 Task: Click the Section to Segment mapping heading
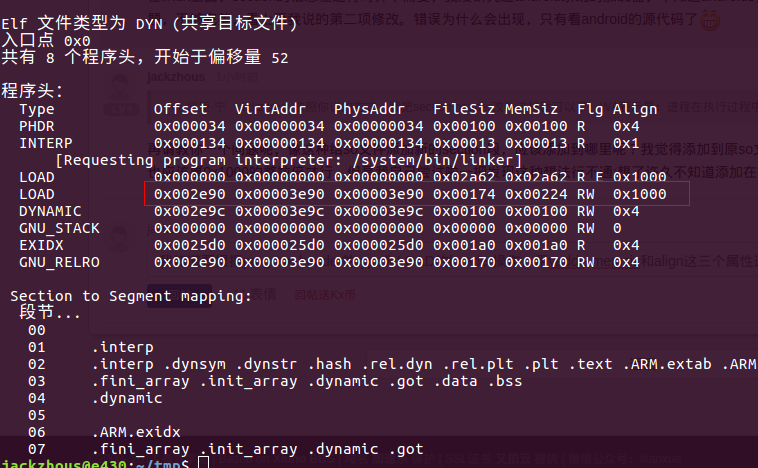click(130, 296)
